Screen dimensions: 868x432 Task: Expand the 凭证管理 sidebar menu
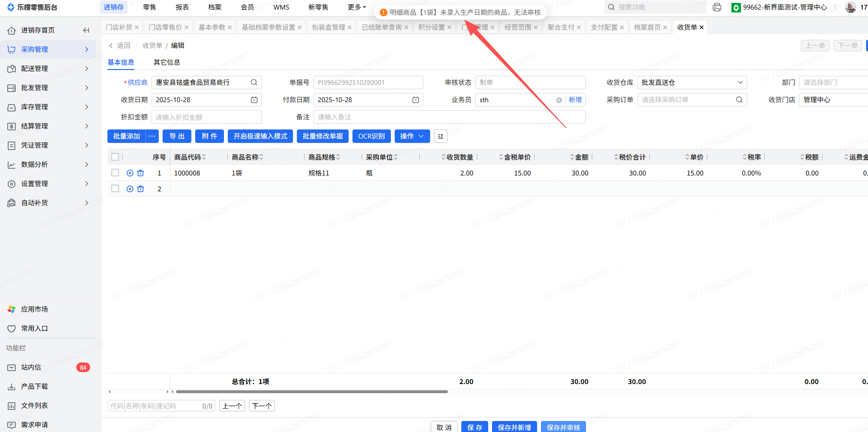(48, 145)
